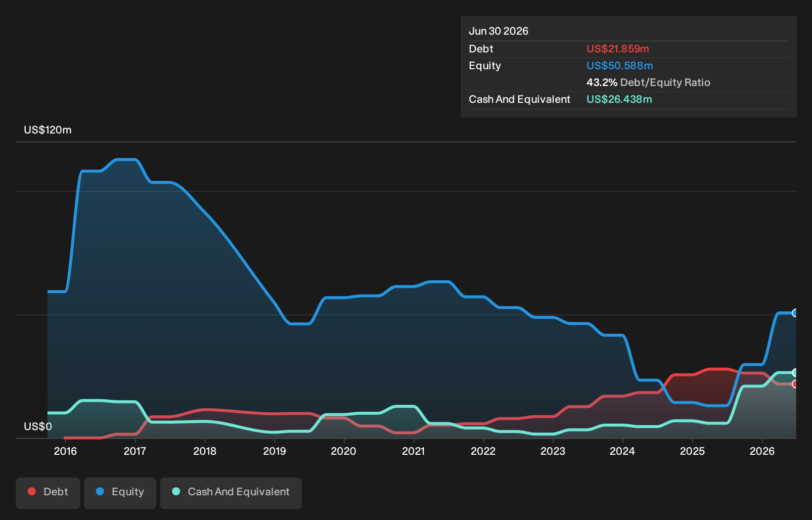Click the teal Cash And Equivalent legend dot
812x520 pixels.
(x=176, y=491)
